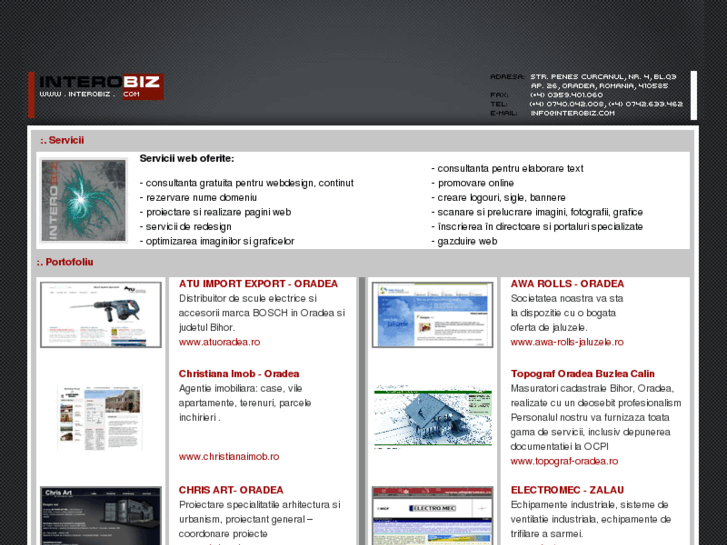Click 'consultanta pentru elaborare text' item

tap(507, 168)
